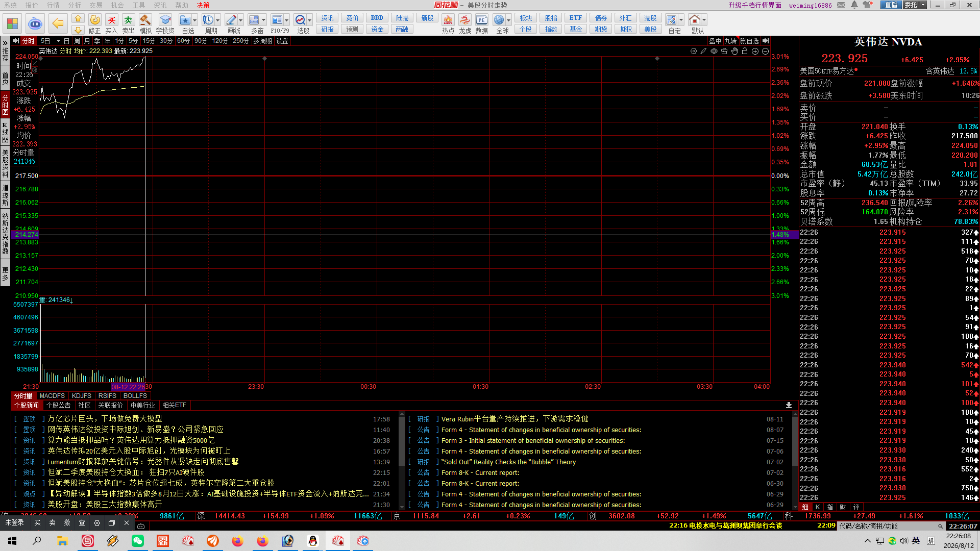Switch to the MACDFS indicator tab
The height and width of the screenshot is (551, 980).
52,396
